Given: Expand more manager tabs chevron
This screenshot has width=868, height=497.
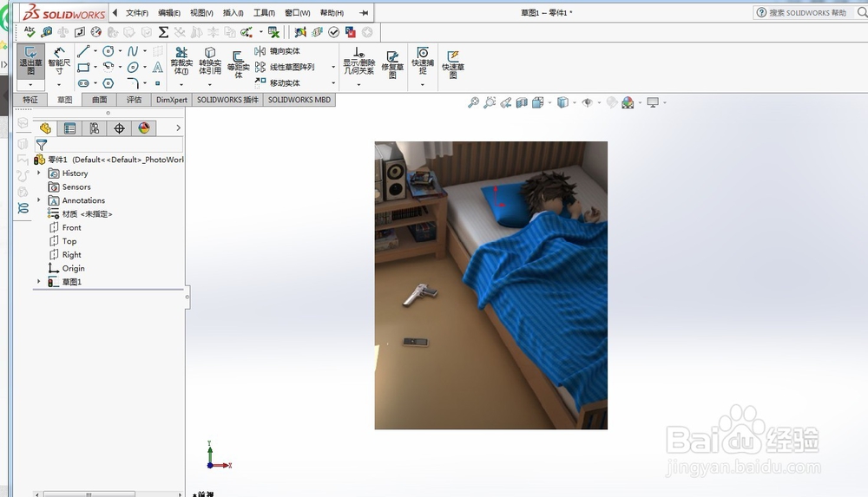Looking at the screenshot, I should click(178, 128).
